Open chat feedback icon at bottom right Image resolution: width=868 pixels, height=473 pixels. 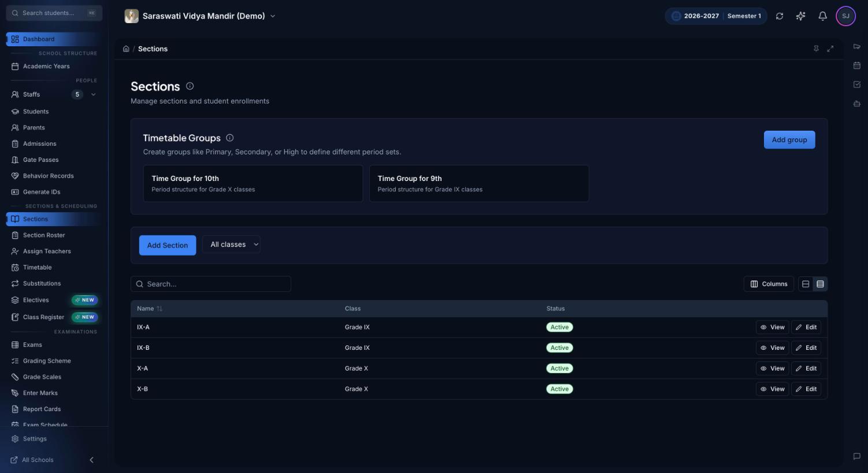[x=856, y=456]
